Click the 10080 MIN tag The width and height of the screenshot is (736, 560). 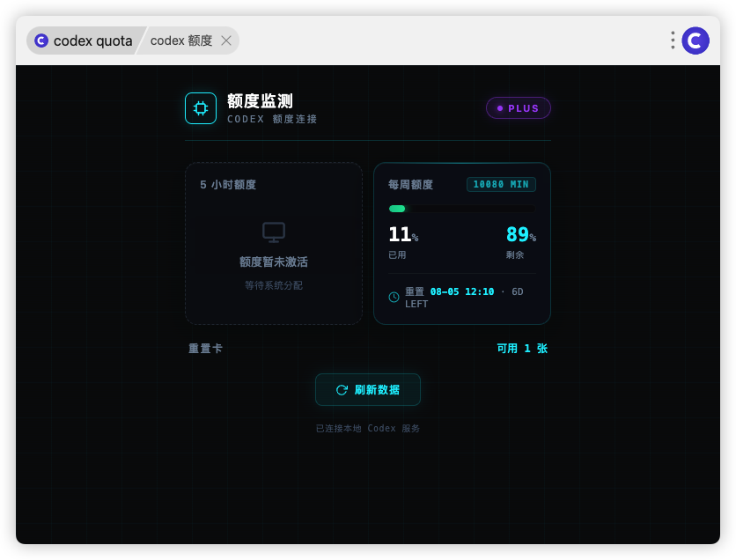click(x=501, y=185)
